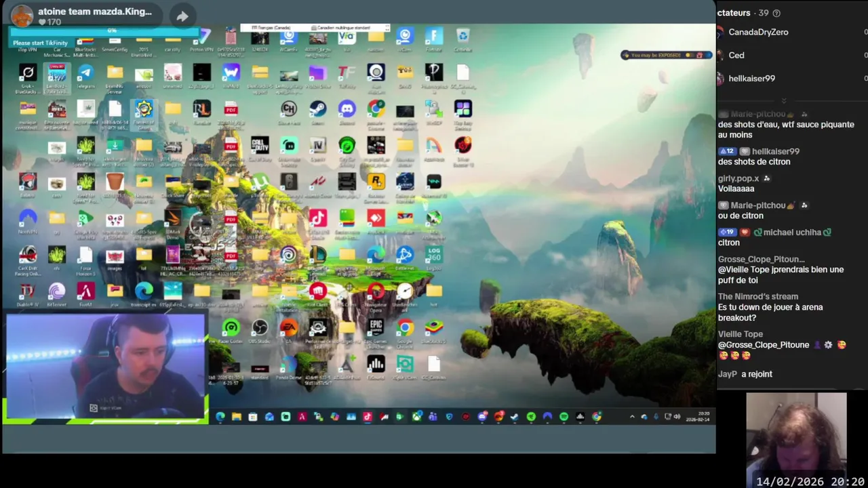
Task: Open michael uchiha's chat username
Action: pos(792,232)
